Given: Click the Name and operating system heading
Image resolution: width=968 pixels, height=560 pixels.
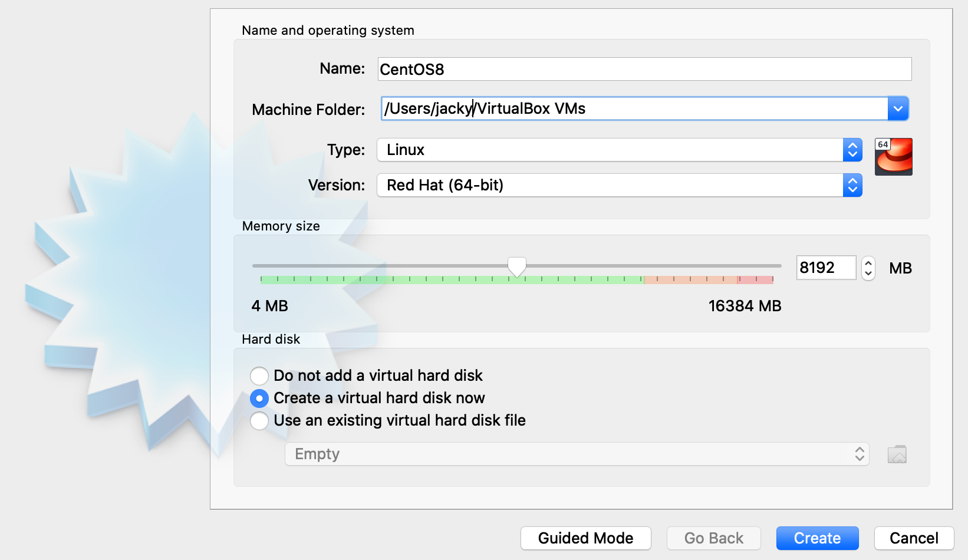Looking at the screenshot, I should coord(328,31).
